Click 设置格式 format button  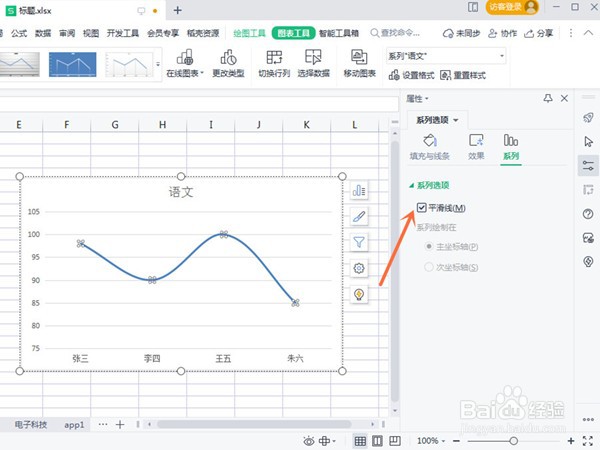tap(411, 75)
